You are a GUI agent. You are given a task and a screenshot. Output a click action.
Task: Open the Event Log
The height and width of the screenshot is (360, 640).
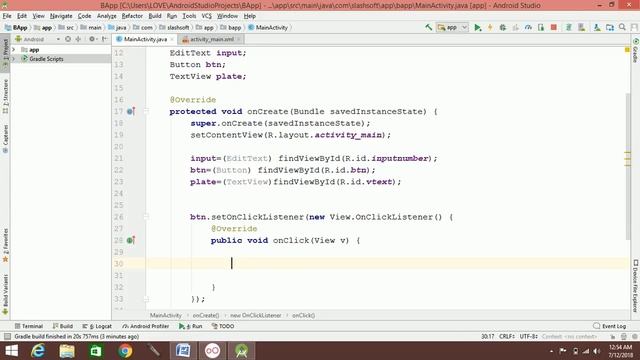coord(610,326)
